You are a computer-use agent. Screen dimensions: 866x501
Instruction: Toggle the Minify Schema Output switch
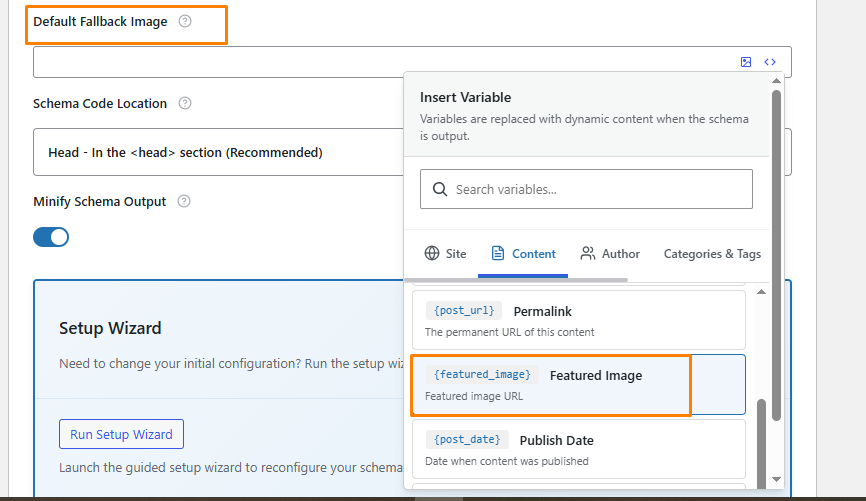51,237
